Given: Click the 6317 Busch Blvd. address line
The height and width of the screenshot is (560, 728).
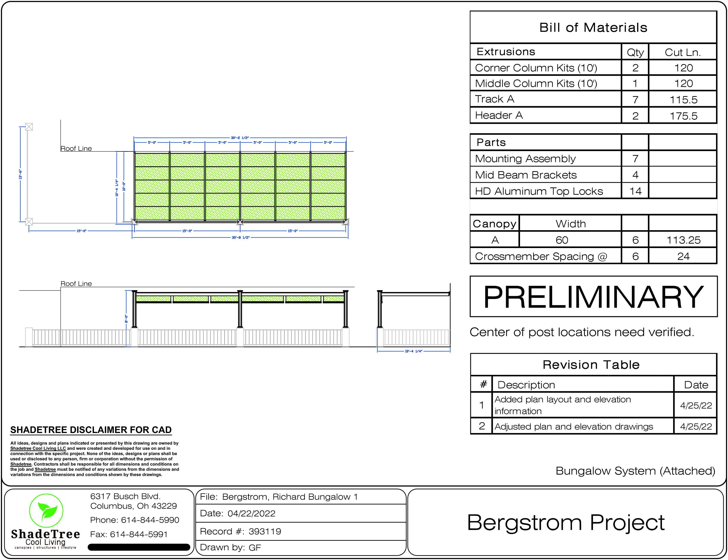Looking at the screenshot, I should (x=125, y=496).
